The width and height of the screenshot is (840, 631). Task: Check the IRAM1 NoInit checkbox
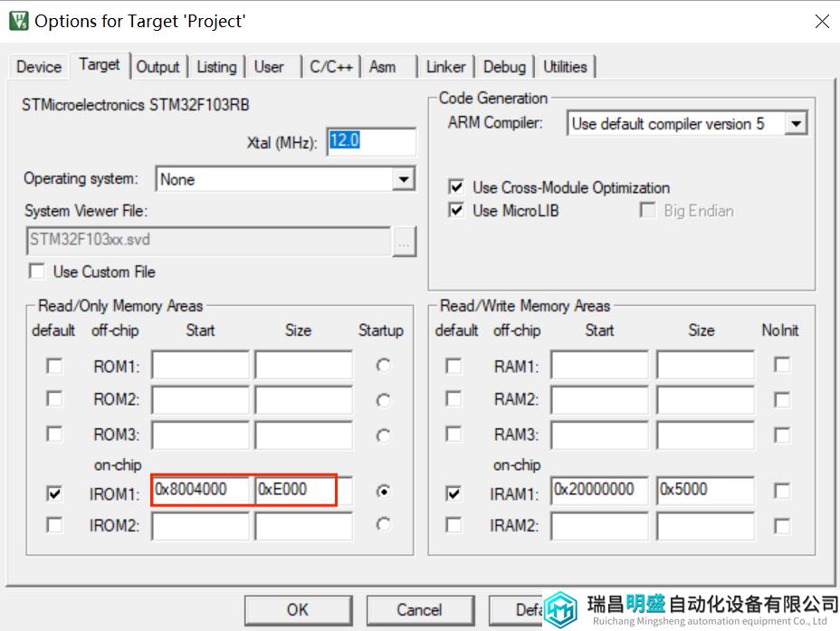[782, 491]
